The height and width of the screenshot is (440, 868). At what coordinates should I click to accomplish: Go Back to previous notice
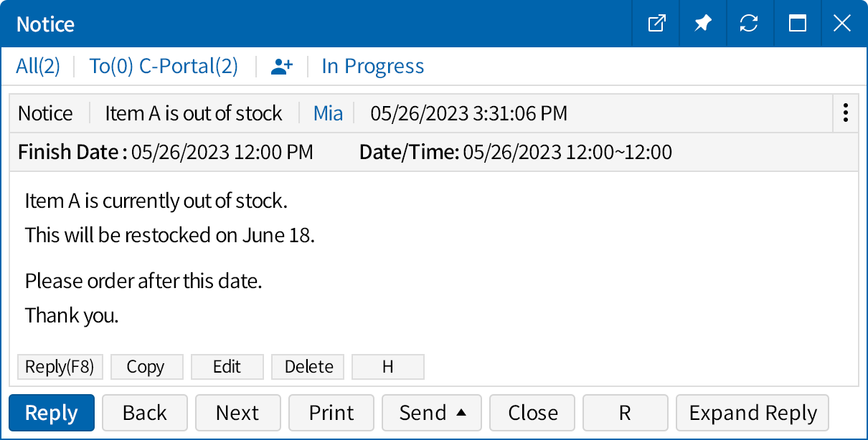(x=145, y=413)
